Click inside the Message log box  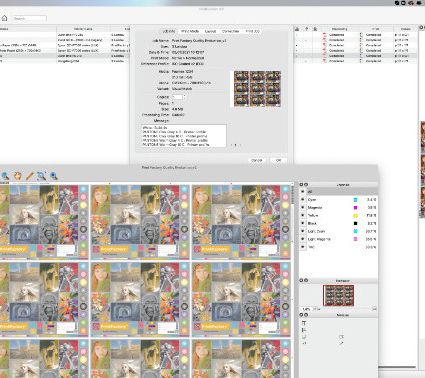[184, 136]
